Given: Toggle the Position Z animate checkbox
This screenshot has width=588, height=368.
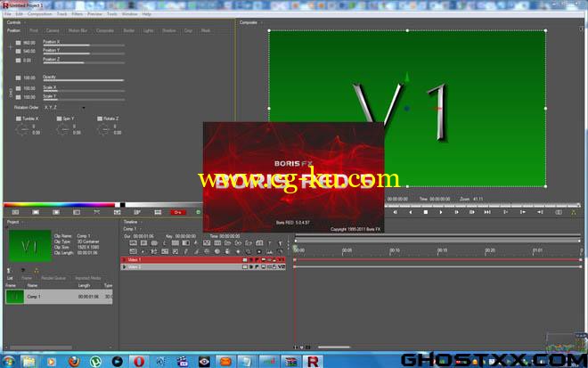Looking at the screenshot, I should tap(18, 60).
